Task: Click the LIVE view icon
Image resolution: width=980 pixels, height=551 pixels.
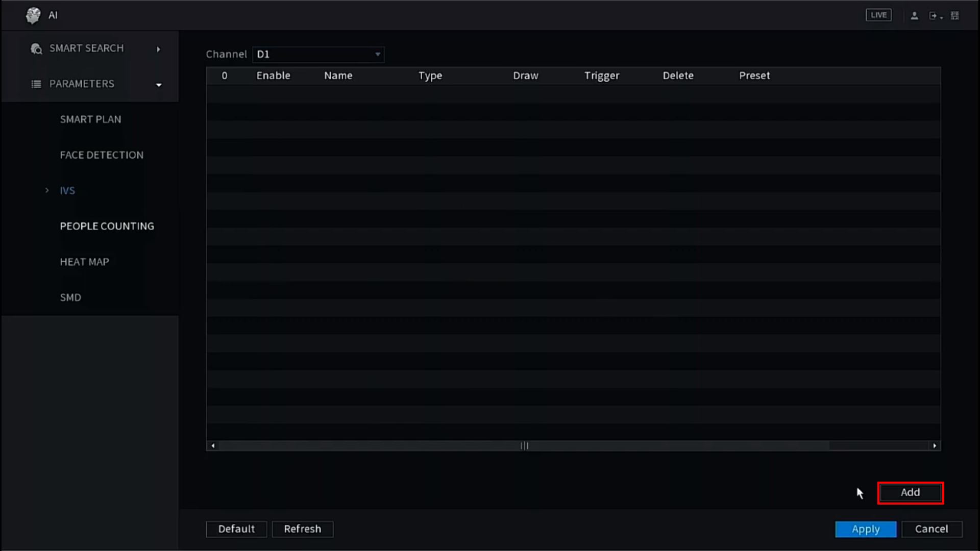Action: [878, 15]
